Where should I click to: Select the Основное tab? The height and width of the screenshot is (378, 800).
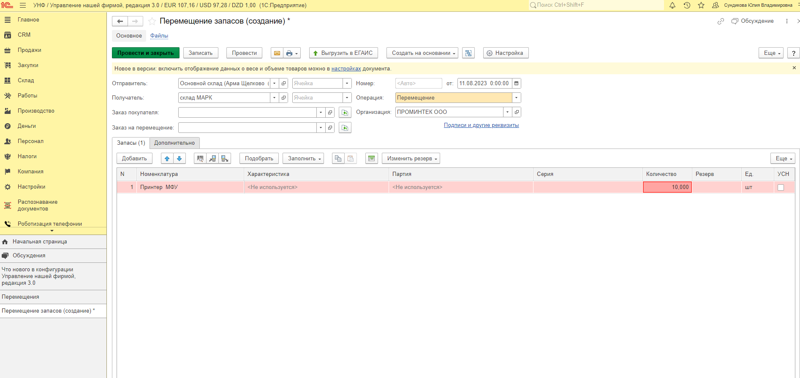pos(129,36)
